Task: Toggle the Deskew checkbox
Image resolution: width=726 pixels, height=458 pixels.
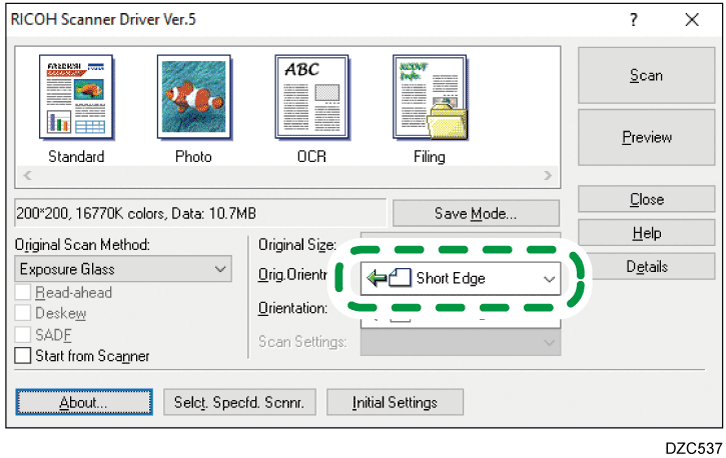Action: coord(24,314)
